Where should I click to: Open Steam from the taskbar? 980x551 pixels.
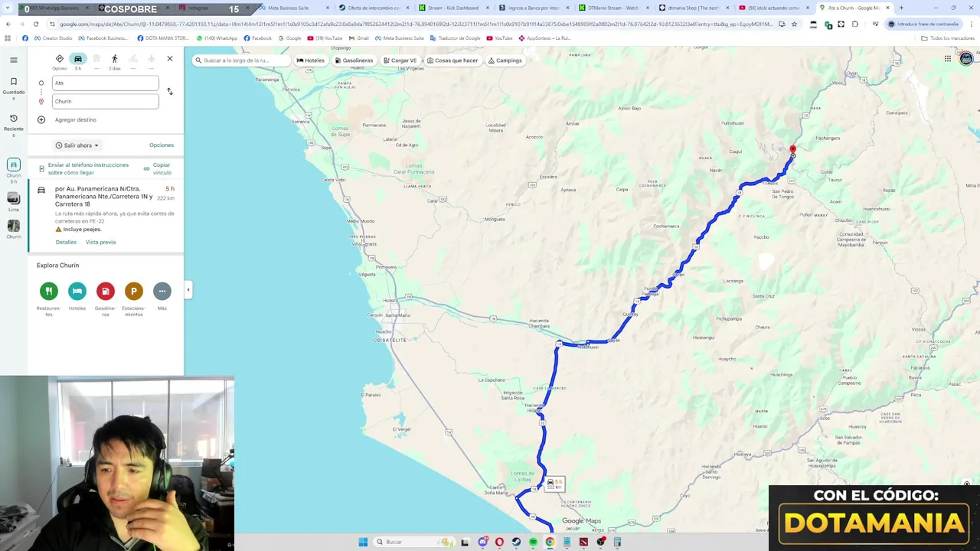(516, 542)
